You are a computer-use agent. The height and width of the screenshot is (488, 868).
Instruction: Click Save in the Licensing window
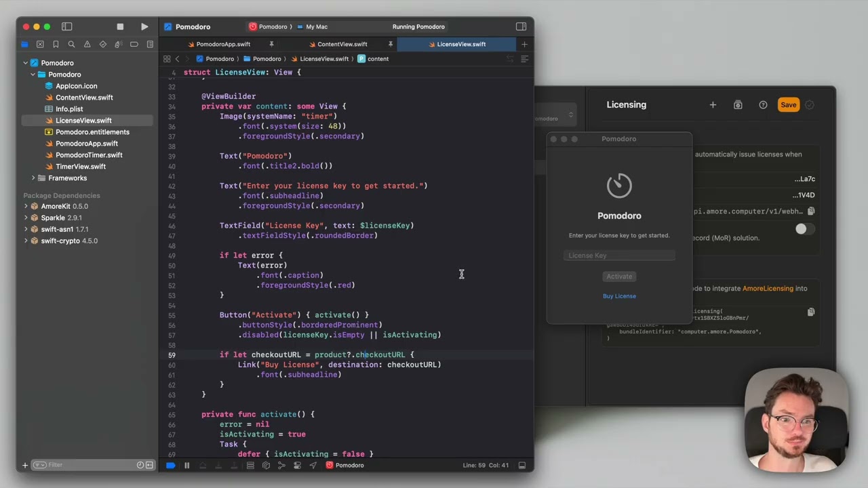pyautogui.click(x=788, y=105)
